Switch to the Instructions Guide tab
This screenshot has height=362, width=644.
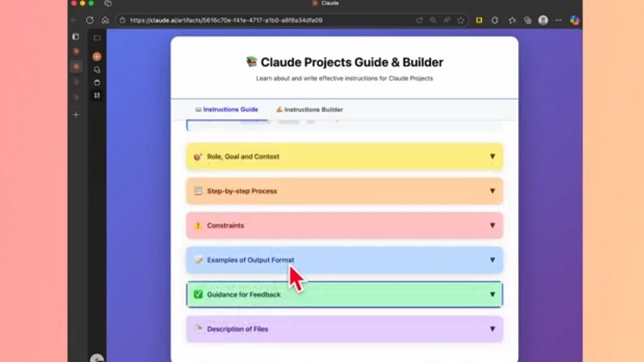(226, 109)
